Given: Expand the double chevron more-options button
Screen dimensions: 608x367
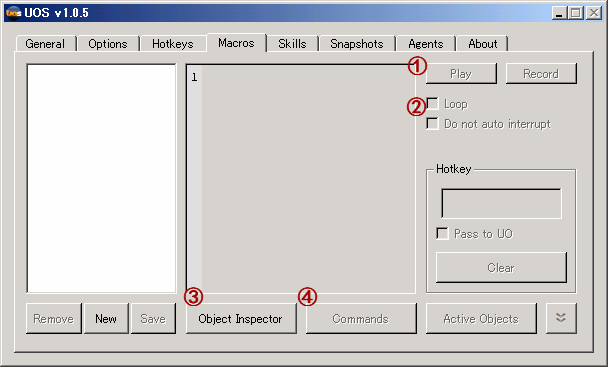Looking at the screenshot, I should [561, 318].
